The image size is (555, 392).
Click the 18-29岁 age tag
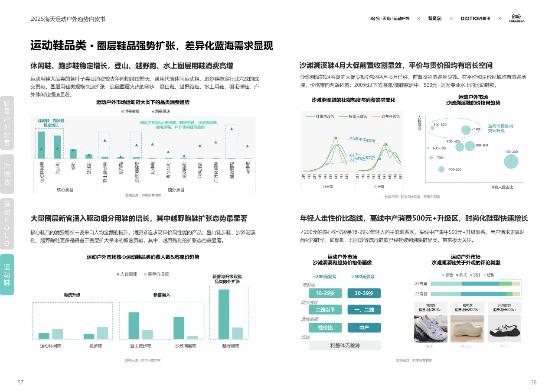325,293
